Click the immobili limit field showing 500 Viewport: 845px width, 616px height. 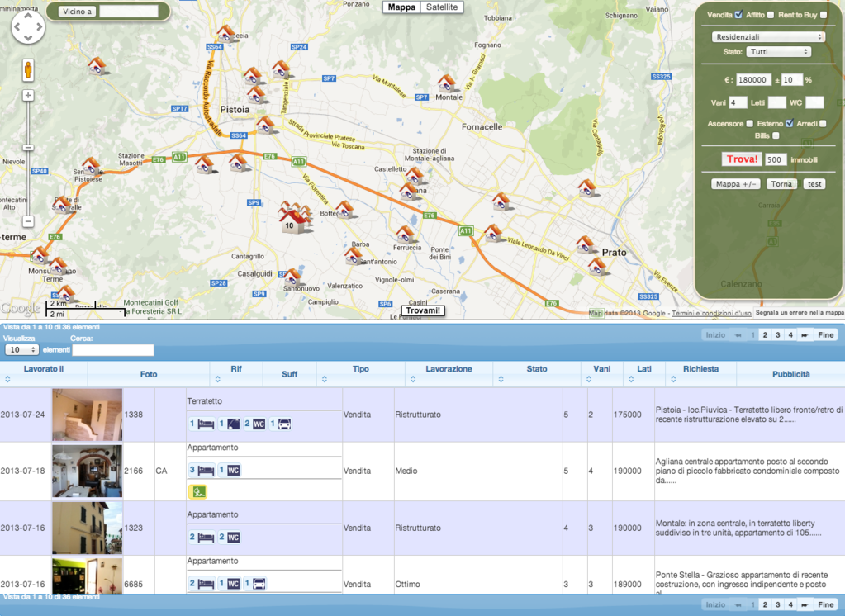click(776, 159)
